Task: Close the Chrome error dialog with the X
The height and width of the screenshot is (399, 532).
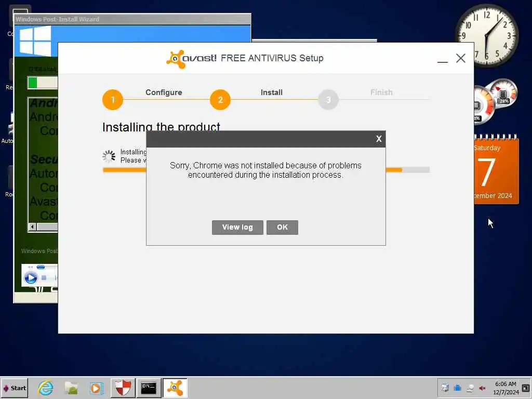Action: point(379,139)
